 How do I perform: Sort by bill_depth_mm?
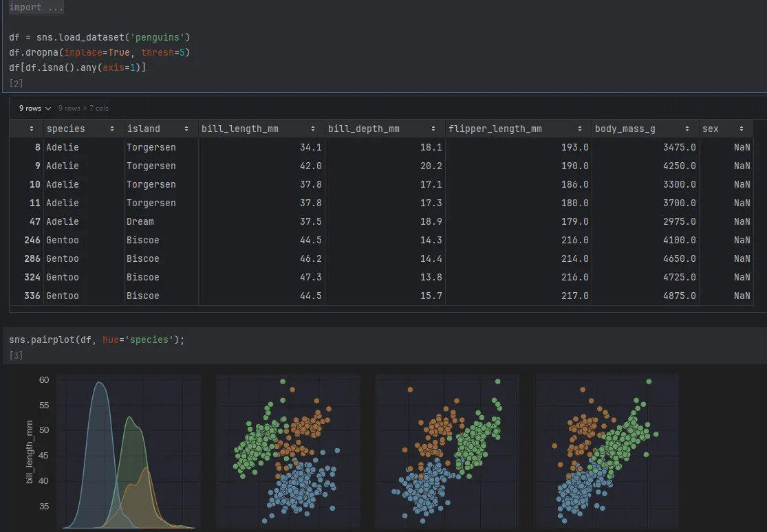[x=433, y=129]
